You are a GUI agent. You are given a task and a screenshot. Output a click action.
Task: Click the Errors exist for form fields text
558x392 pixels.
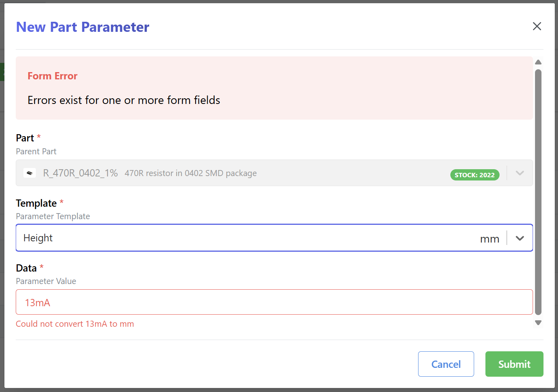(x=123, y=100)
